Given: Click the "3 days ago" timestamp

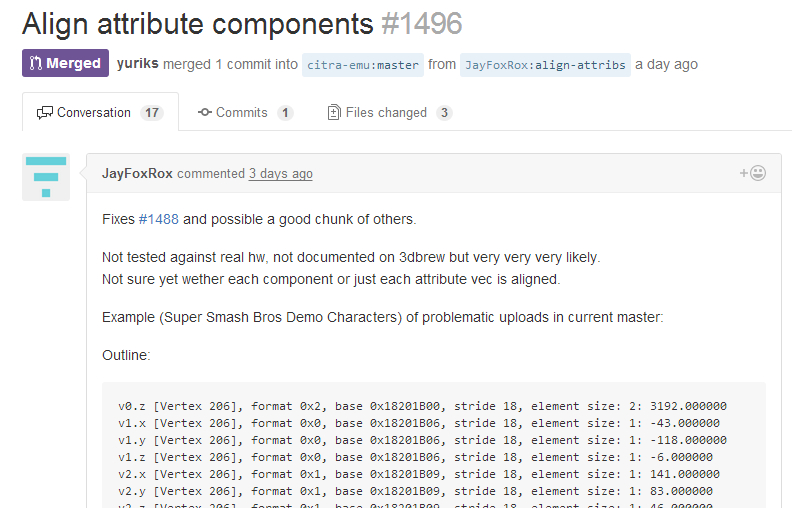Looking at the screenshot, I should point(281,174).
